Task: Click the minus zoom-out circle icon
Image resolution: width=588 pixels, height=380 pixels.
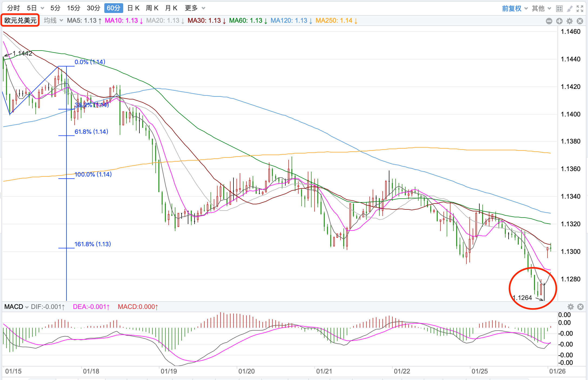Action: pyautogui.click(x=549, y=21)
